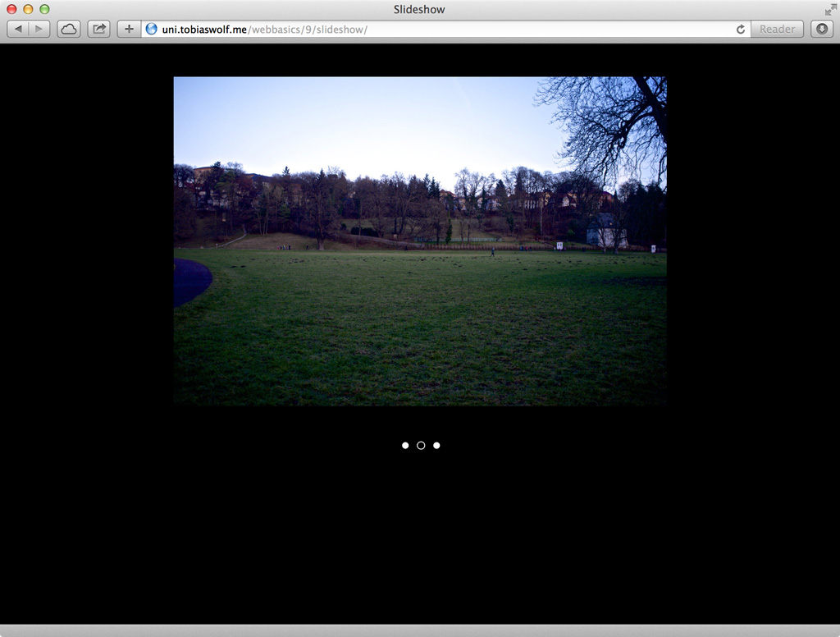Close the Safari window with the red button
Screen dimensions: 840x637
click(11, 9)
